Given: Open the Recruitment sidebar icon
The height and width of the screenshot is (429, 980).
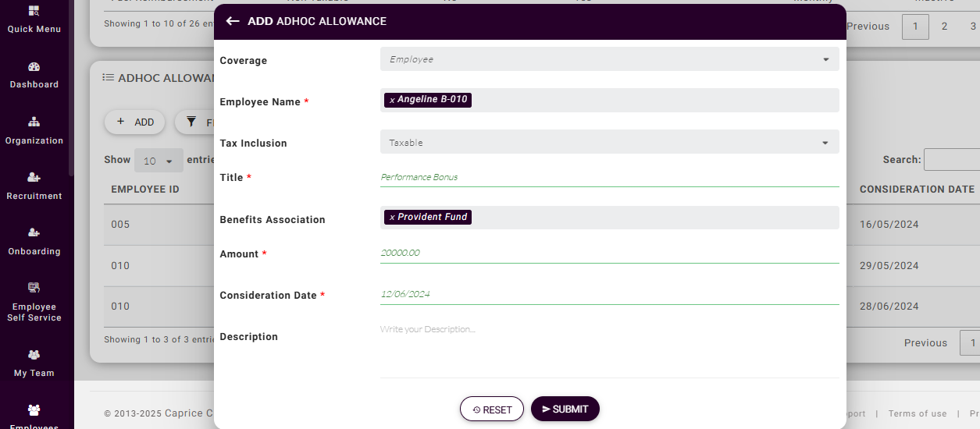Looking at the screenshot, I should click(34, 178).
